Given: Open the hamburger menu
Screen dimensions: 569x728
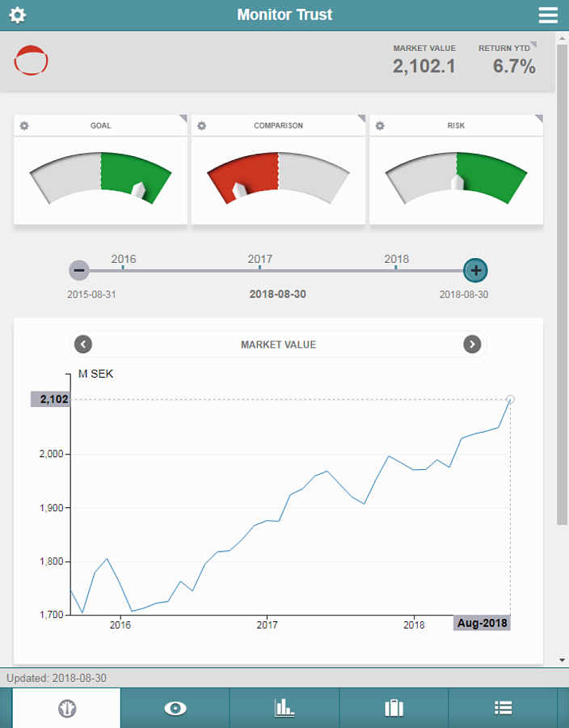Looking at the screenshot, I should [548, 15].
